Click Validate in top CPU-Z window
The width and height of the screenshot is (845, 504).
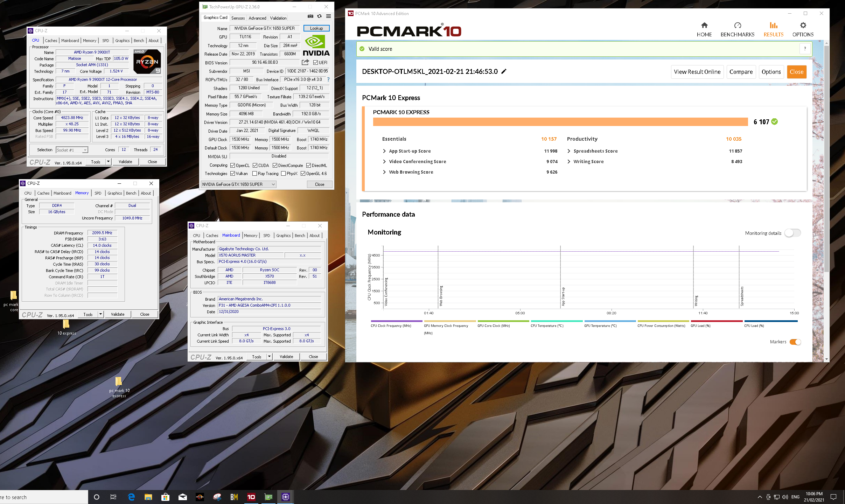[x=125, y=162]
